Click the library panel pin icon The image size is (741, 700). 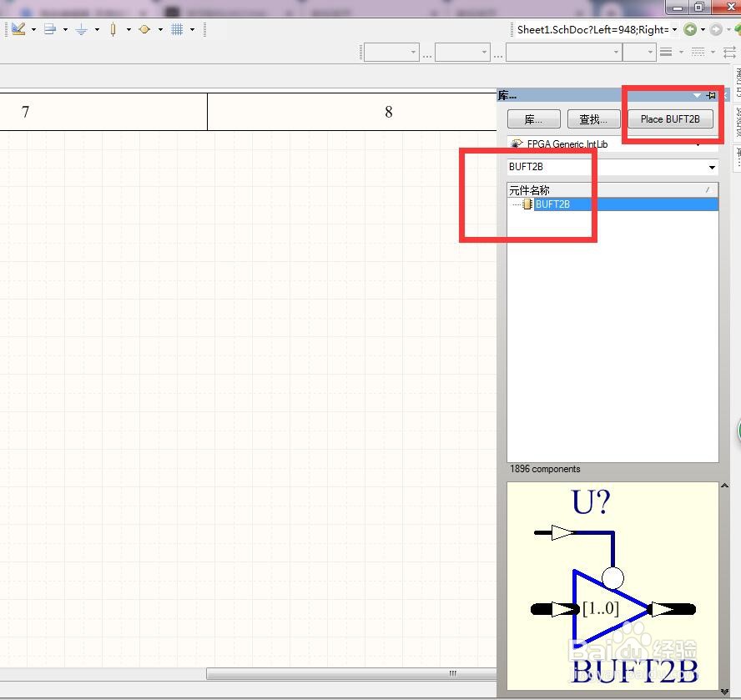tap(711, 95)
